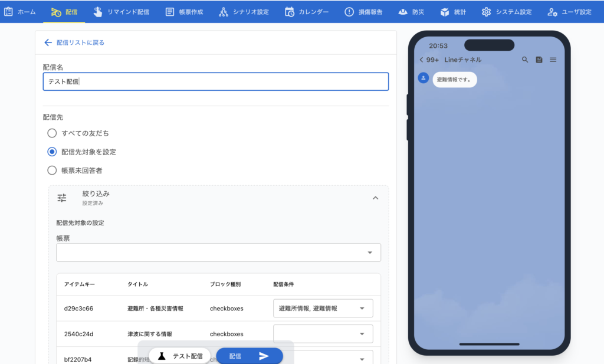
Task: Go to the カレンダー menu tab
Action: (306, 12)
